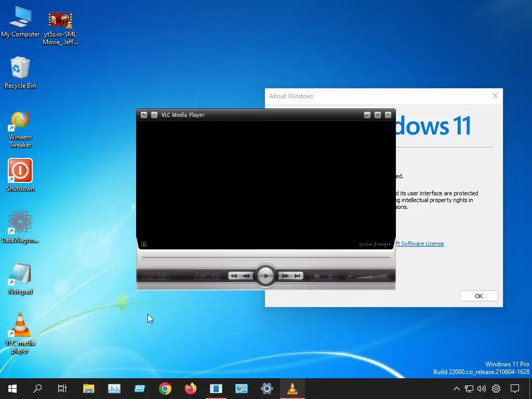Select the VLC media player desktop shortcut
This screenshot has height=399, width=532.
pos(20,333)
